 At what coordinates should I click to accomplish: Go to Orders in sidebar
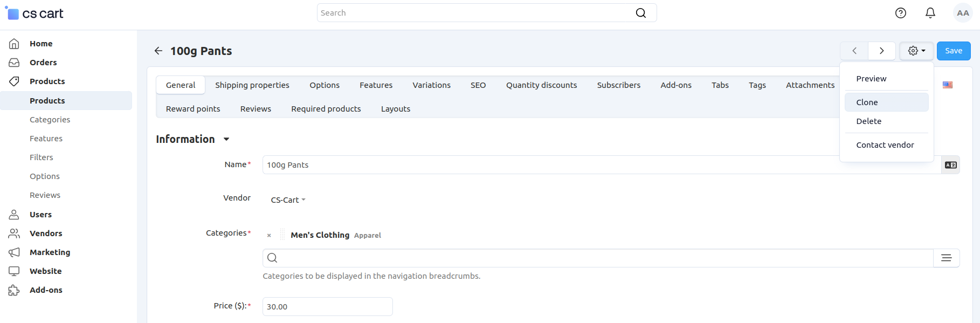[x=43, y=63]
